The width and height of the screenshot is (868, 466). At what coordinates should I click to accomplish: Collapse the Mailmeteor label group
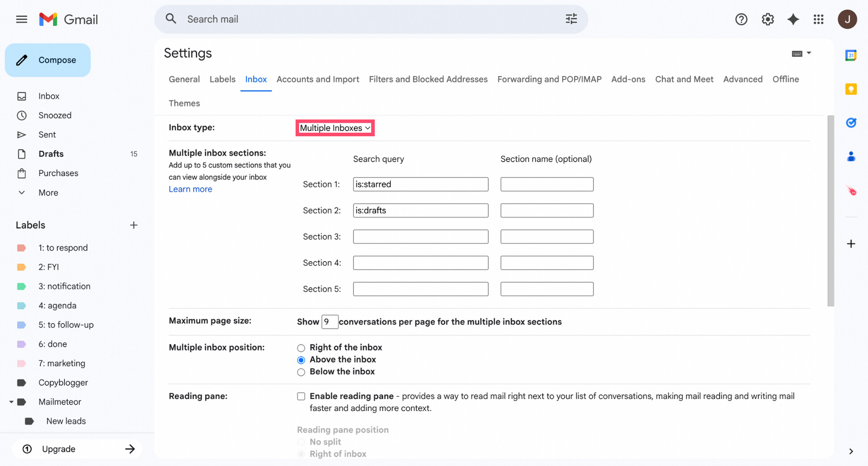pos(12,402)
